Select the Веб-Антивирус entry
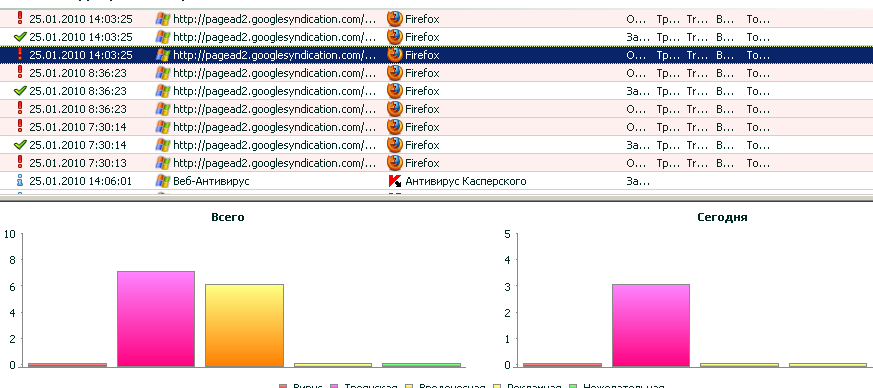 (211, 181)
